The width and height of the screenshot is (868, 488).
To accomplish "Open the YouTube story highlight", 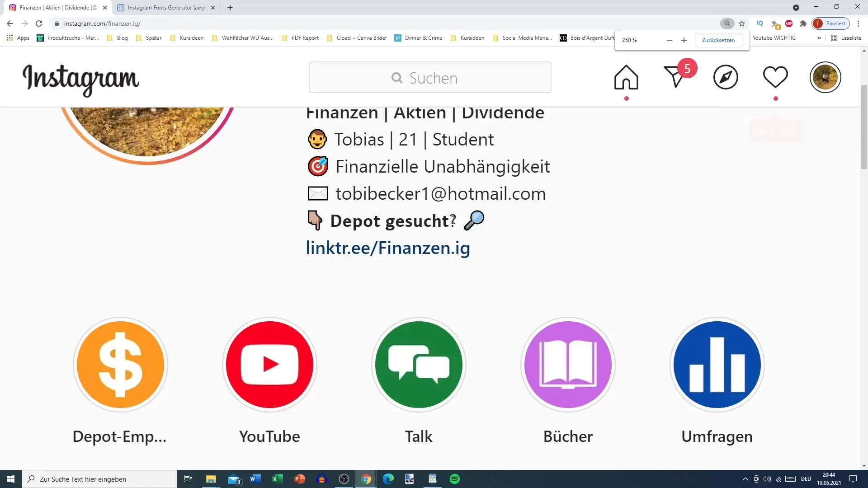I will click(x=269, y=364).
